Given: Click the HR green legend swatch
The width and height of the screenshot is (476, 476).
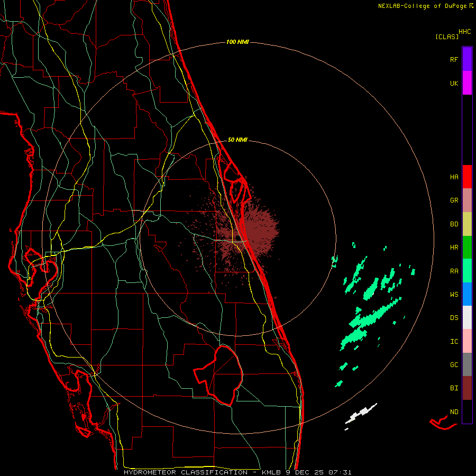Looking at the screenshot, I should point(467,248).
